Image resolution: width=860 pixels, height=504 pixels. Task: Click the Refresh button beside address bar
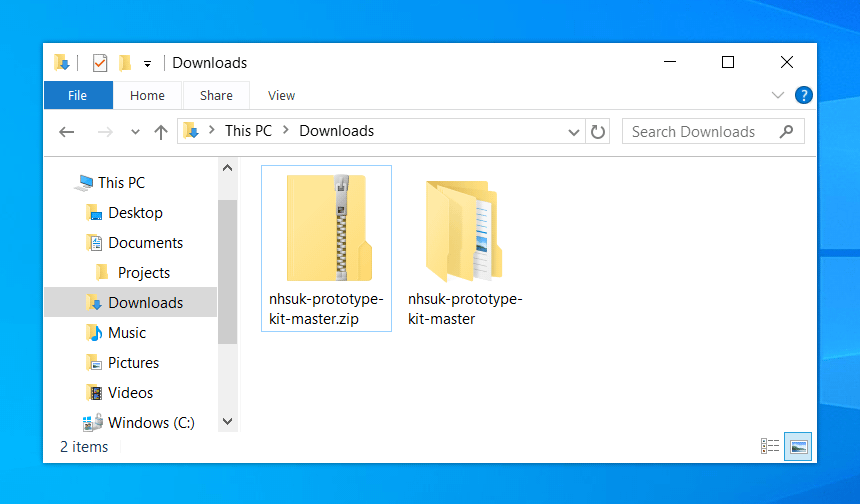tap(598, 131)
